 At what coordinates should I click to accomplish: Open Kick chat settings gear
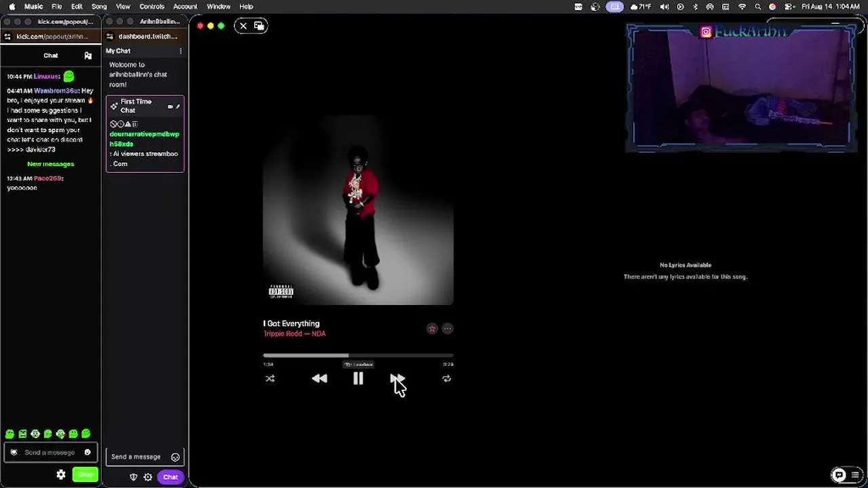pos(61,475)
